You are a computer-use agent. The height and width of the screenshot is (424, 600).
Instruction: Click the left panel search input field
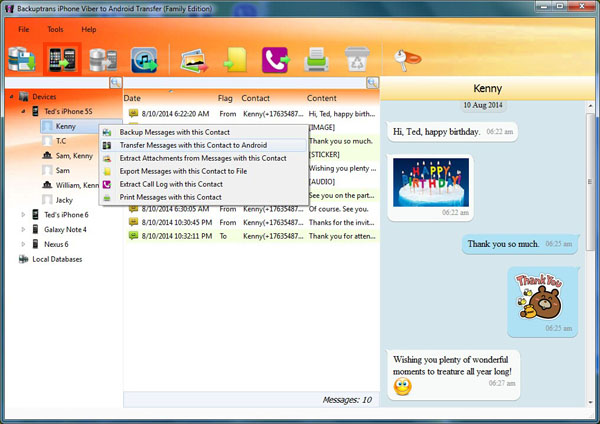coord(57,82)
